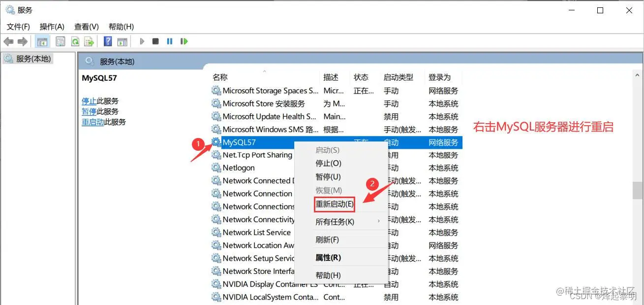
Task: Click the Forward arrow toolbar icon
Action: click(x=23, y=41)
